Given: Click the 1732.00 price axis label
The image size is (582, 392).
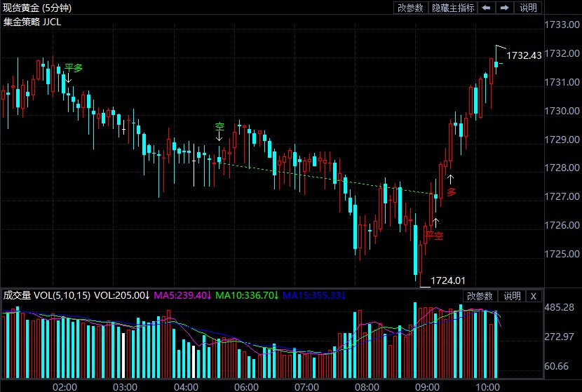Looking at the screenshot, I should click(562, 53).
